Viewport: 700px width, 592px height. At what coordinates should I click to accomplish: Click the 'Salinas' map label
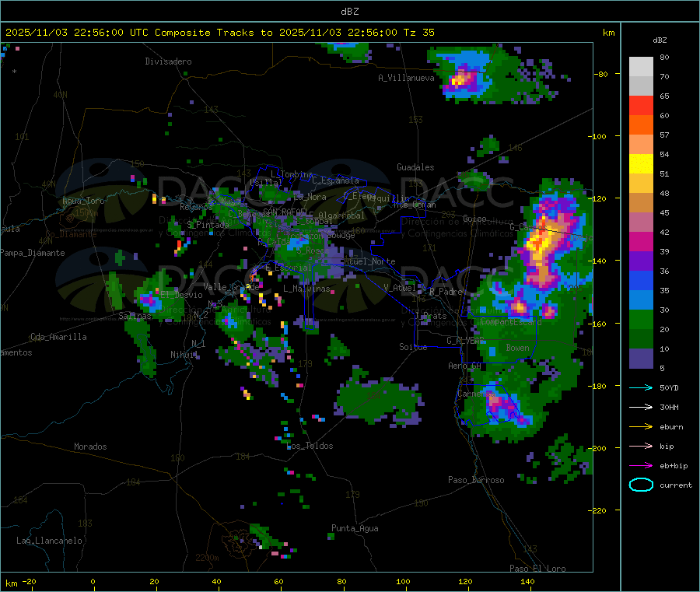pos(135,316)
